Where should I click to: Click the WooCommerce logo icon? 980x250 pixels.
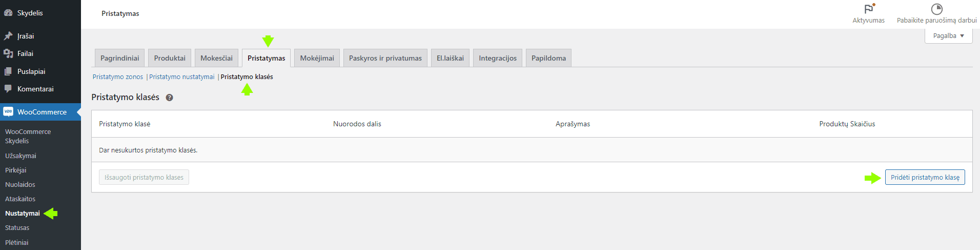coord(8,112)
